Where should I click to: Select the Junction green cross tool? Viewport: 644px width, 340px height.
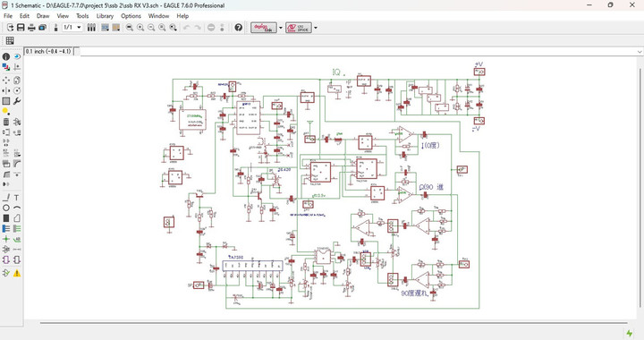tap(5, 239)
